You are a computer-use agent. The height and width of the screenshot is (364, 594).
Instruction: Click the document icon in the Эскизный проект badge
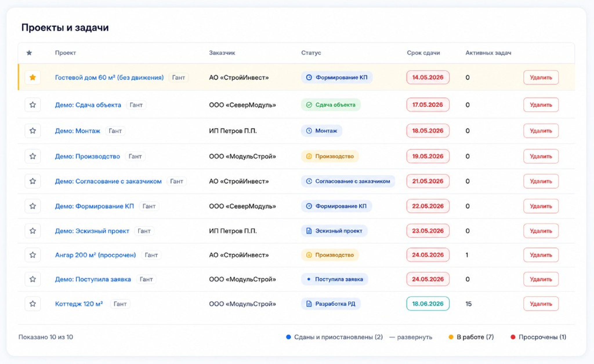tap(309, 231)
